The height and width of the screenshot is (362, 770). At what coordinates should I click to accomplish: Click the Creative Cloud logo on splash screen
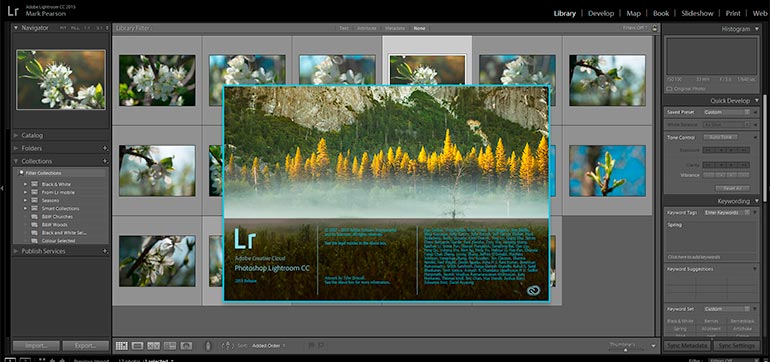tap(533, 290)
